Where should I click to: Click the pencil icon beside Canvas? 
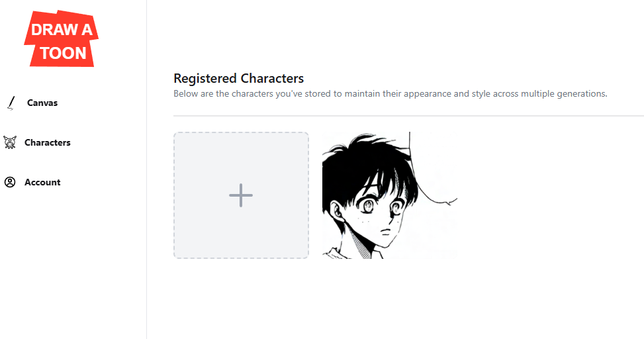point(11,103)
